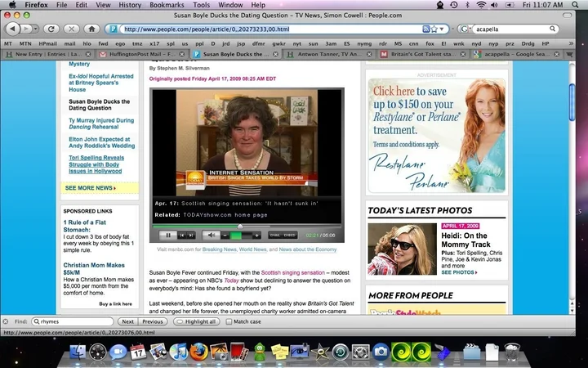Screen dimensions: 588x368
Task: Open iChat from the dock
Action: click(x=118, y=352)
